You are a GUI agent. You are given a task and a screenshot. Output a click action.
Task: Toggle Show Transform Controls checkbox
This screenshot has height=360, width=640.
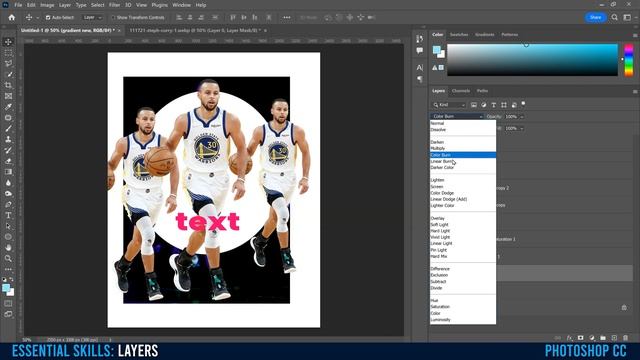pyautogui.click(x=113, y=18)
